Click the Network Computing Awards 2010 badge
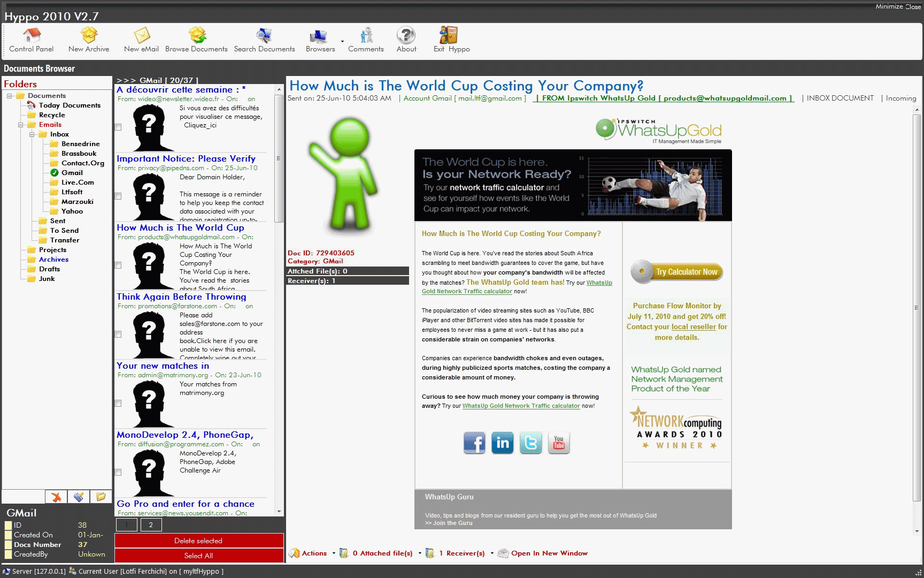The image size is (924, 578). [x=676, y=428]
